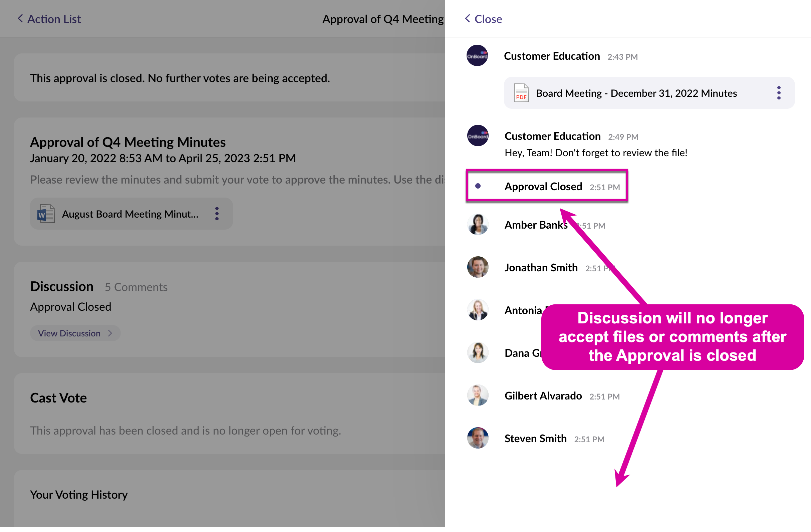Image resolution: width=811 pixels, height=532 pixels.
Task: Click the Approval Closed bullet dot
Action: pyautogui.click(x=478, y=186)
